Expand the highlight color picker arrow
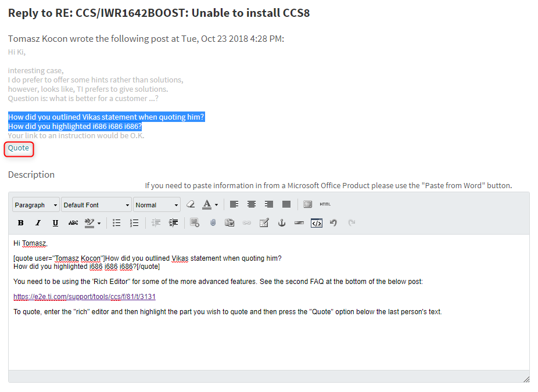The height and width of the screenshot is (392, 538). point(99,223)
